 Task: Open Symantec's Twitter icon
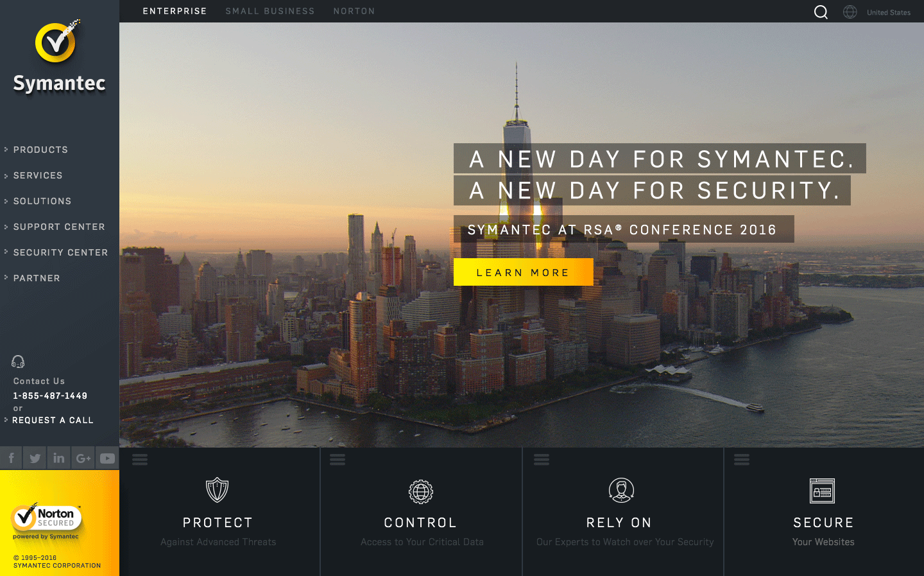pos(35,458)
